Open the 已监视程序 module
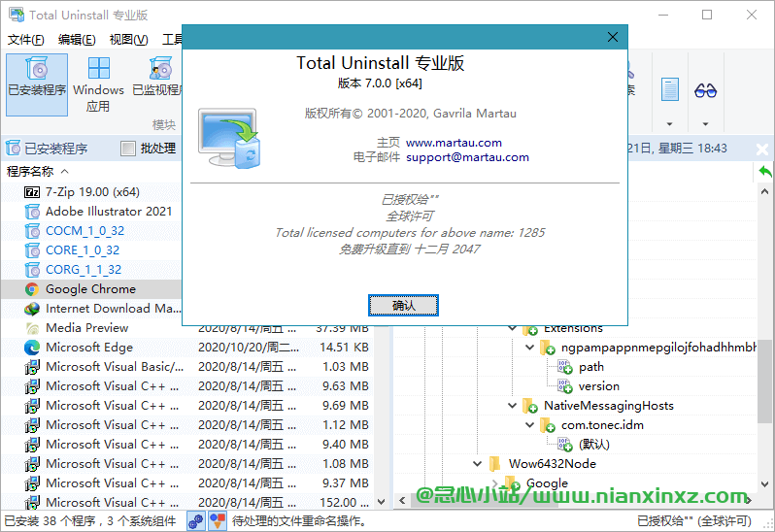The height and width of the screenshot is (532, 775). pyautogui.click(x=157, y=77)
